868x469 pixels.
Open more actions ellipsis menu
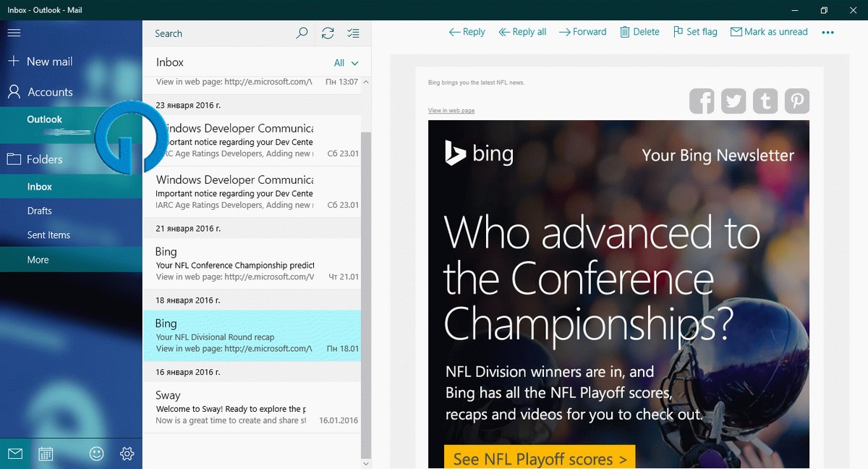(x=828, y=33)
